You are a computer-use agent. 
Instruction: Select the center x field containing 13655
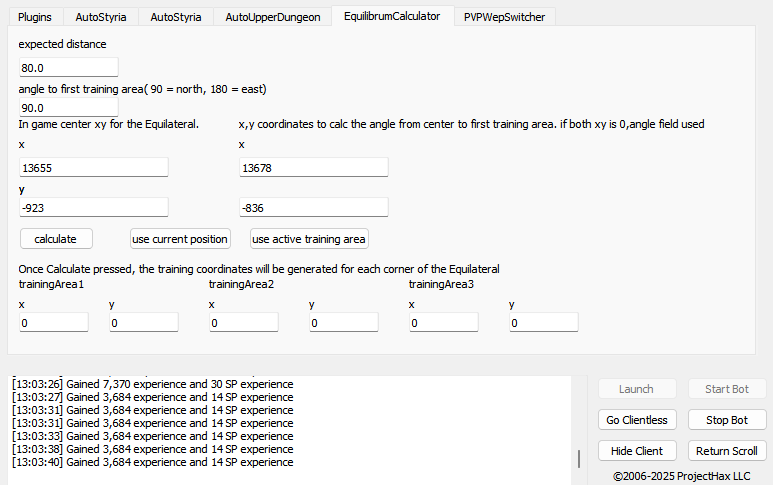pos(94,168)
